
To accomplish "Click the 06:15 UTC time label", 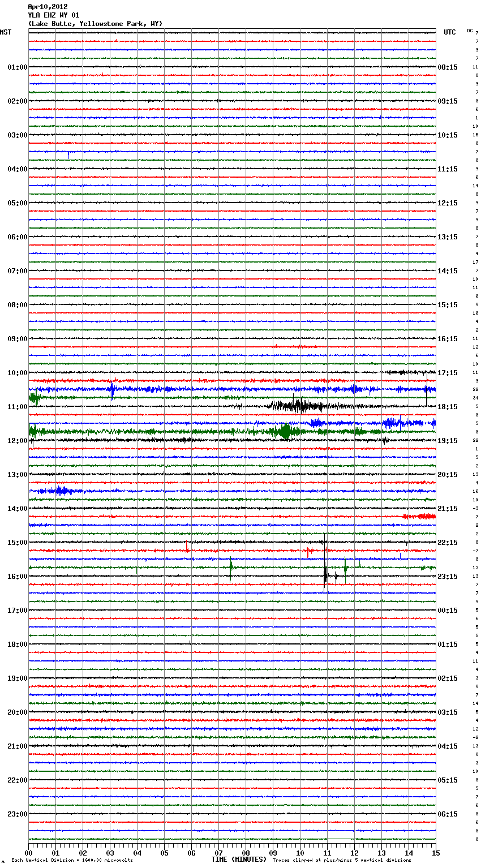I will click(x=448, y=814).
